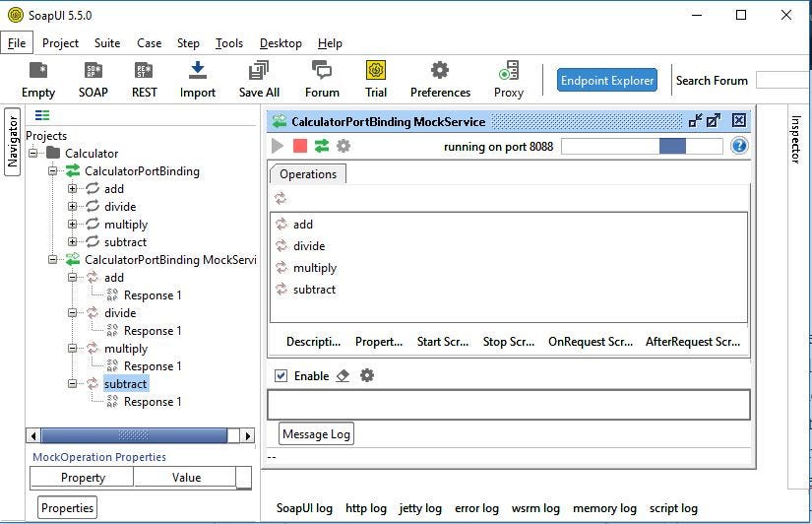Open the AfterRequest Script tab
The image size is (812, 524).
(x=693, y=342)
